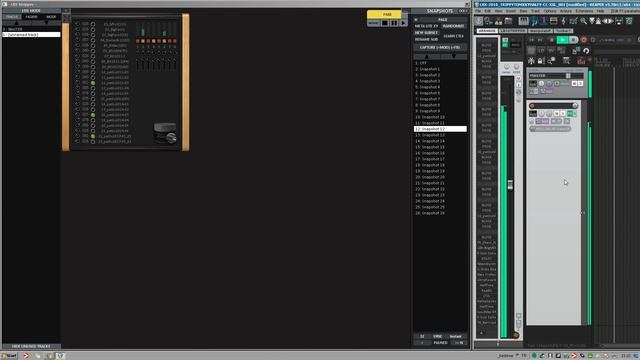Open the Actions menu in REAPER
This screenshot has height=360, width=640.
coord(566,11)
